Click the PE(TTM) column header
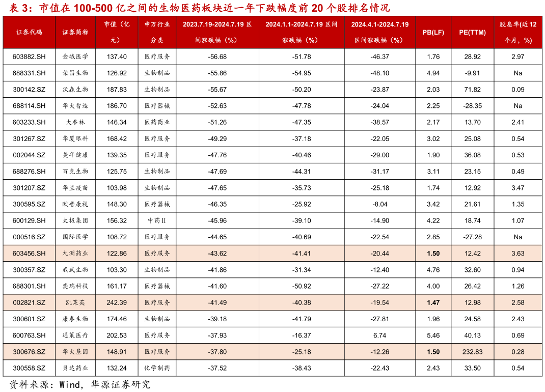Image resolution: width=545 pixels, height=392 pixels. [472, 32]
